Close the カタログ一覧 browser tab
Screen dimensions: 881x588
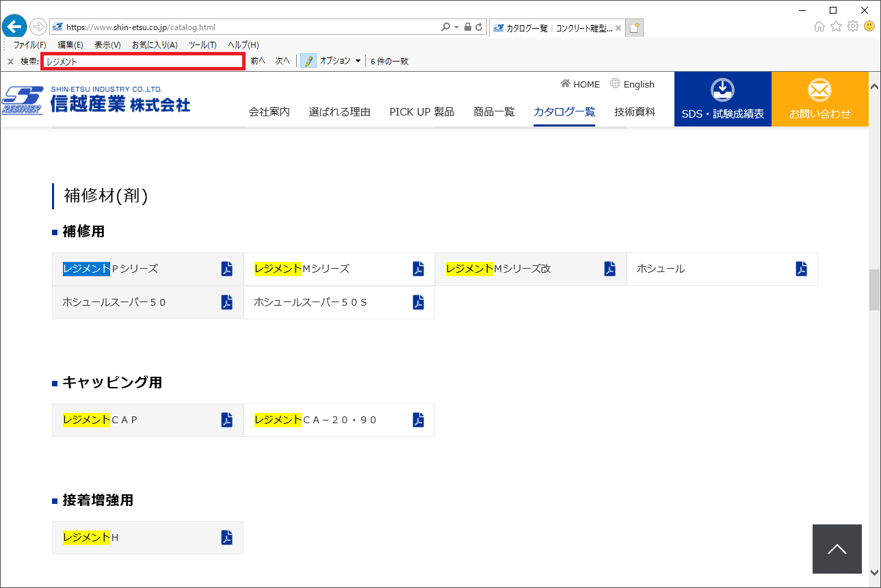pyautogui.click(x=619, y=28)
